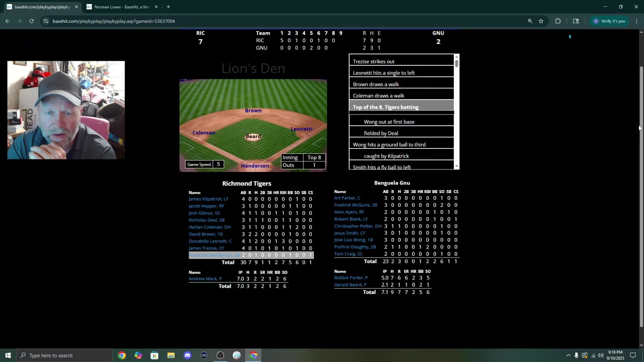Viewport: 644px width, 362px height.
Task: Switch to the Norman Lower BaseHit tab
Action: tap(122, 7)
